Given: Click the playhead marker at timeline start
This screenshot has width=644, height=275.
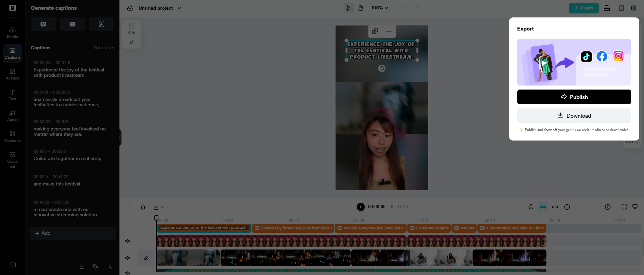Looking at the screenshot, I should [156, 218].
